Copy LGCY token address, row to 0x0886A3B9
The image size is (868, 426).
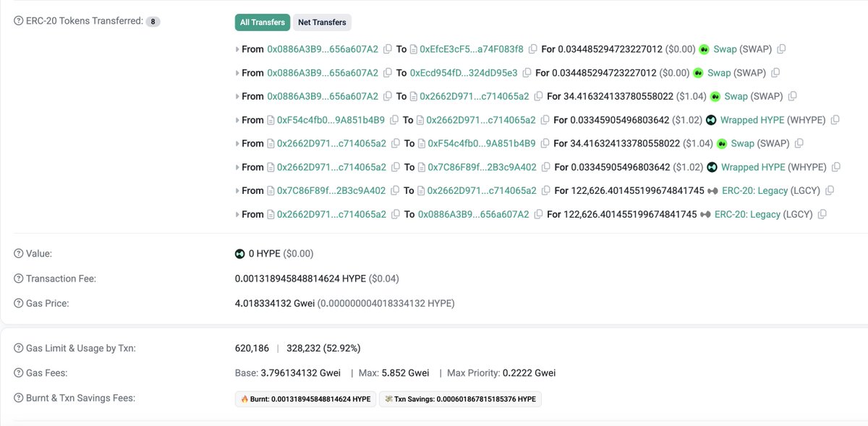click(x=822, y=215)
